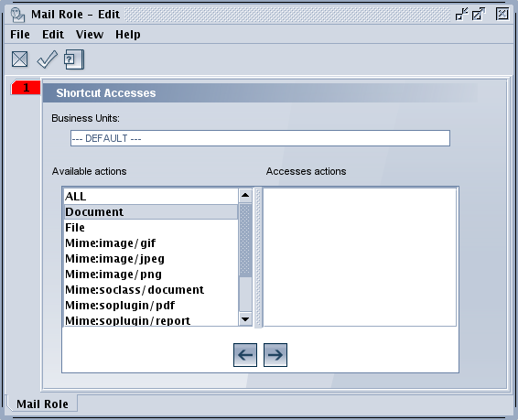The width and height of the screenshot is (518, 420).
Task: Select the Mime:image/png entry
Action: (x=151, y=275)
